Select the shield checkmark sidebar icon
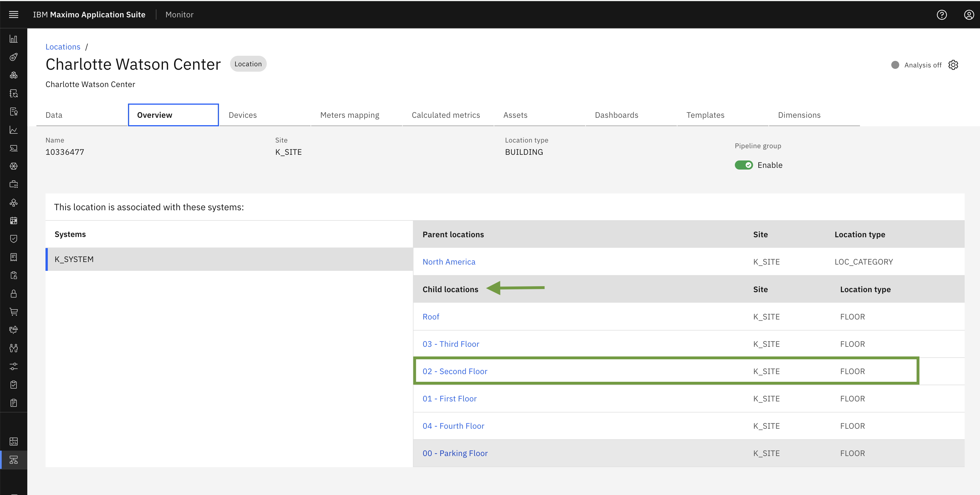 (x=14, y=239)
